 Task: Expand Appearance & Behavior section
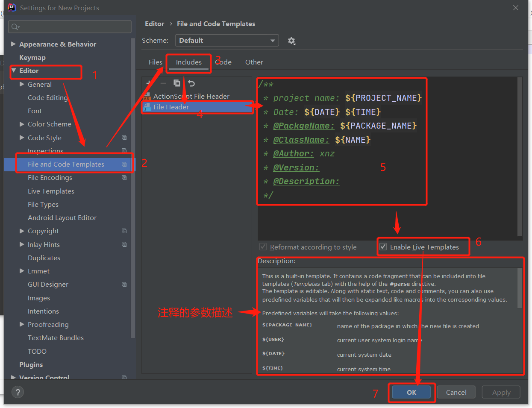point(13,44)
